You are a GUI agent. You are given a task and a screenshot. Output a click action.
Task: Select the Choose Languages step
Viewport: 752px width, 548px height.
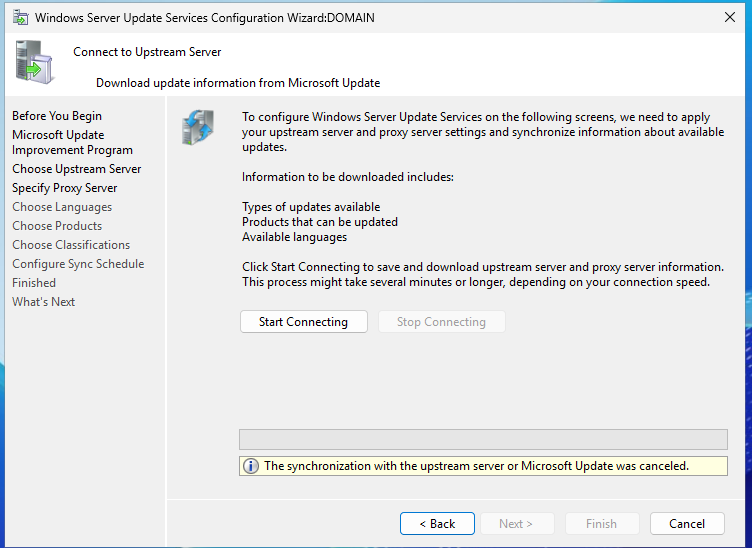pos(62,207)
